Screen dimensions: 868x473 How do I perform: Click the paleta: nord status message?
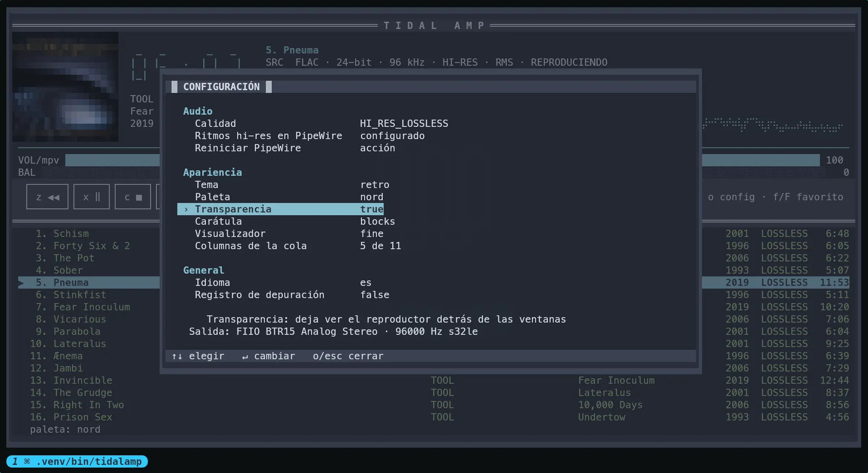coord(65,429)
